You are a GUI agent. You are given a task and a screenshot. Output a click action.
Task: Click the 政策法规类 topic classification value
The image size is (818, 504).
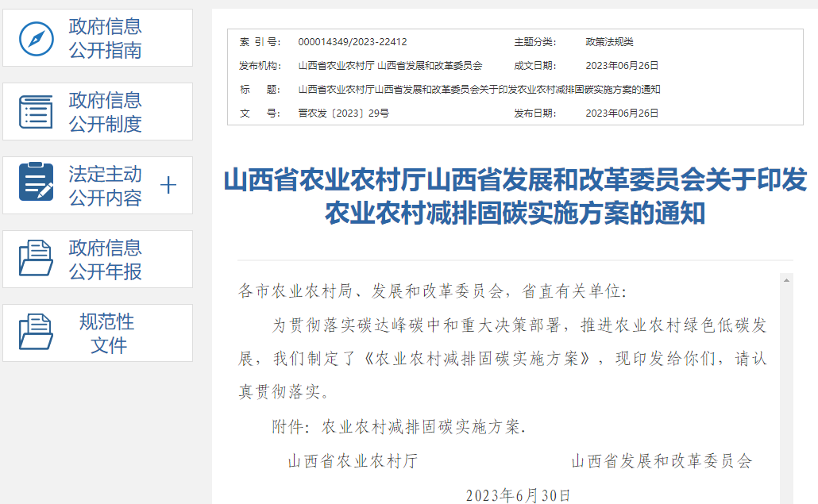click(x=609, y=42)
